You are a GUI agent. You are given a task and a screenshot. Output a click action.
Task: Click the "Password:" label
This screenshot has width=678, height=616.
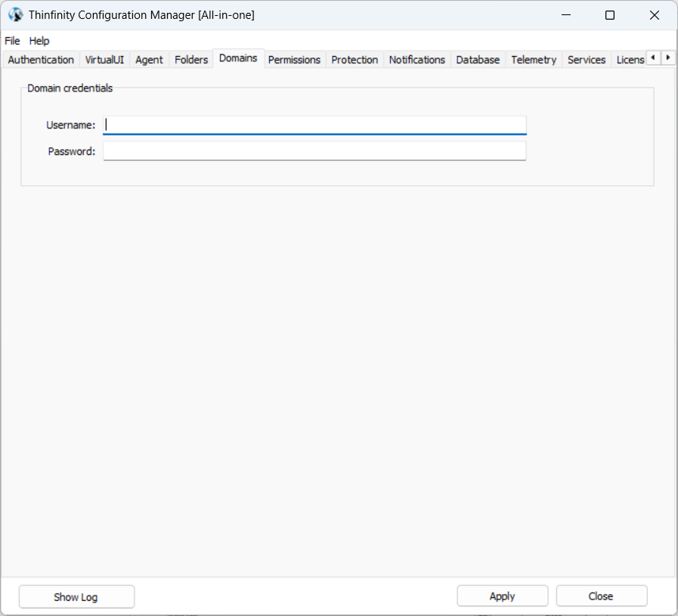tap(71, 151)
